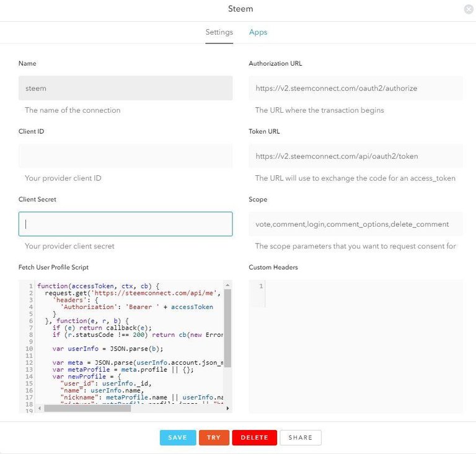Image resolution: width=476 pixels, height=454 pixels.
Task: Click the script editor's up scroll arrow
Action: (x=227, y=285)
